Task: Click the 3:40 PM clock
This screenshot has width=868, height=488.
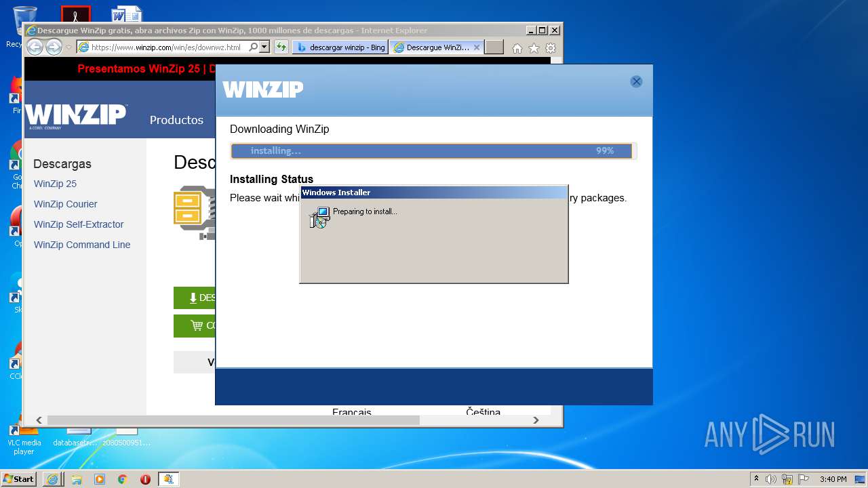Action: (x=833, y=479)
